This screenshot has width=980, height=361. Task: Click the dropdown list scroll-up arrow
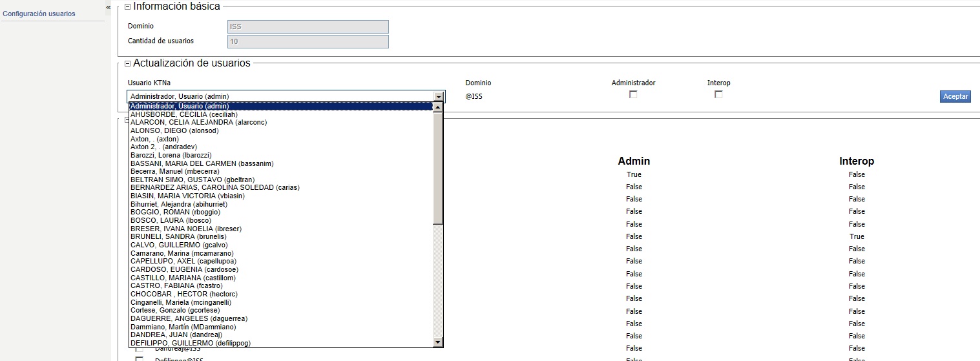tap(438, 107)
